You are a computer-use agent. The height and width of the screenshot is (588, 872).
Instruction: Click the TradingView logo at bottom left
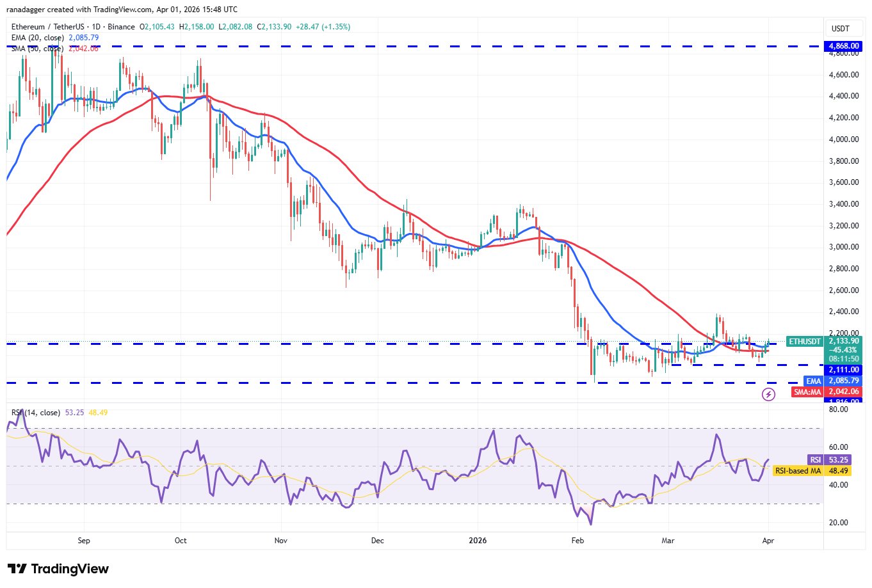(x=58, y=569)
